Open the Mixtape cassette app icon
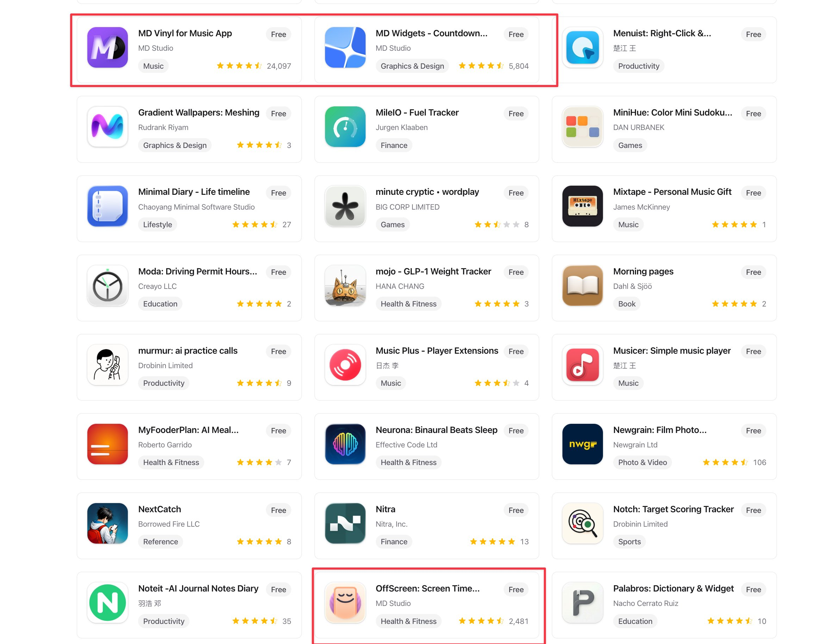822x644 pixels. tap(582, 206)
